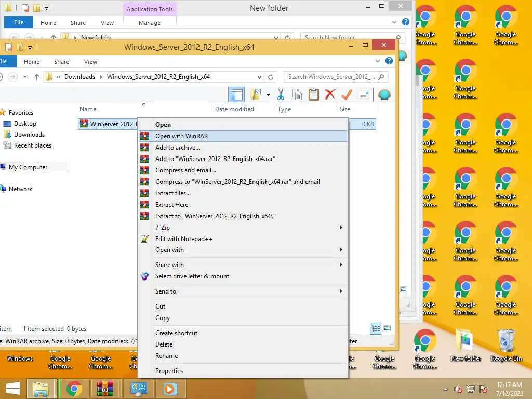Click the envelope E-mail toolbar icon
This screenshot has width=532, height=399.
point(363,95)
